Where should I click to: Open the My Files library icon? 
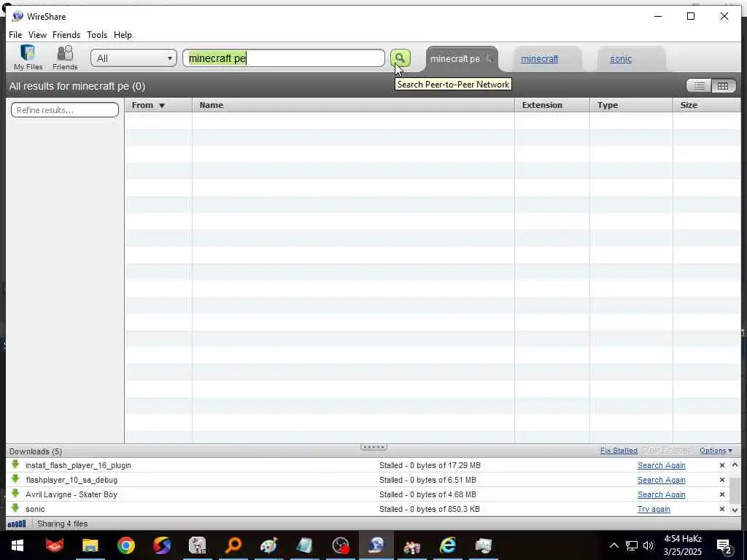28,58
